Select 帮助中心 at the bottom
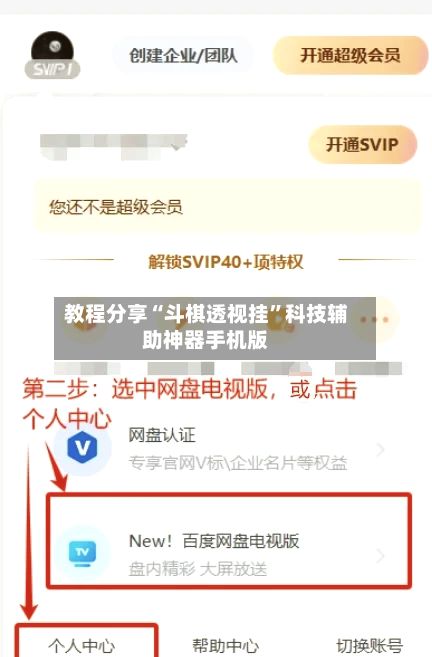The width and height of the screenshot is (432, 657). tap(225, 646)
